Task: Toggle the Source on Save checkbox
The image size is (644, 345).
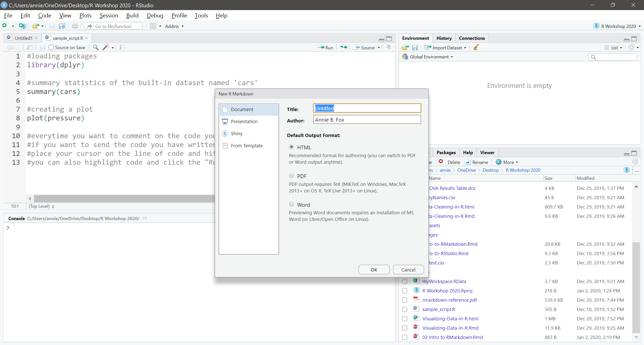Action: pyautogui.click(x=51, y=47)
